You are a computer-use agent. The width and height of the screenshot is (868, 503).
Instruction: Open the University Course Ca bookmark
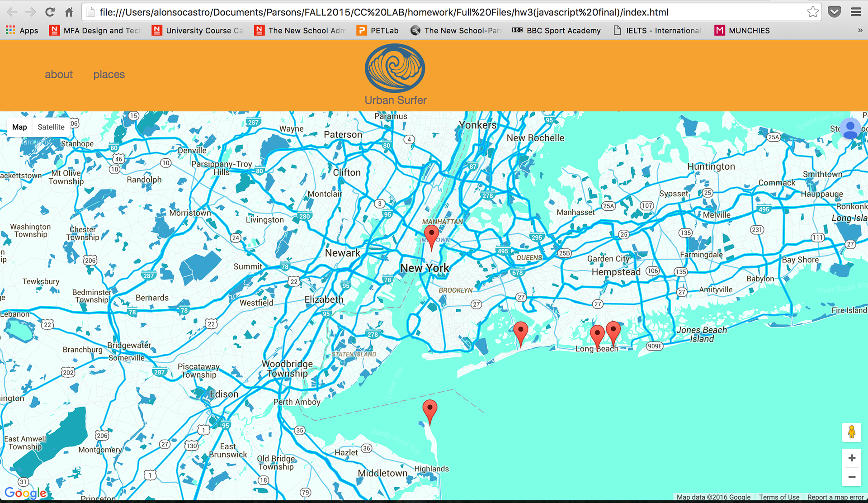[198, 30]
